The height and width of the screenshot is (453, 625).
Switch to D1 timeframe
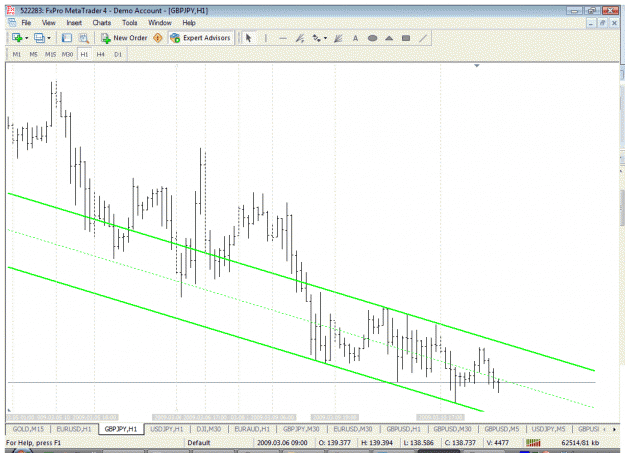coord(118,54)
